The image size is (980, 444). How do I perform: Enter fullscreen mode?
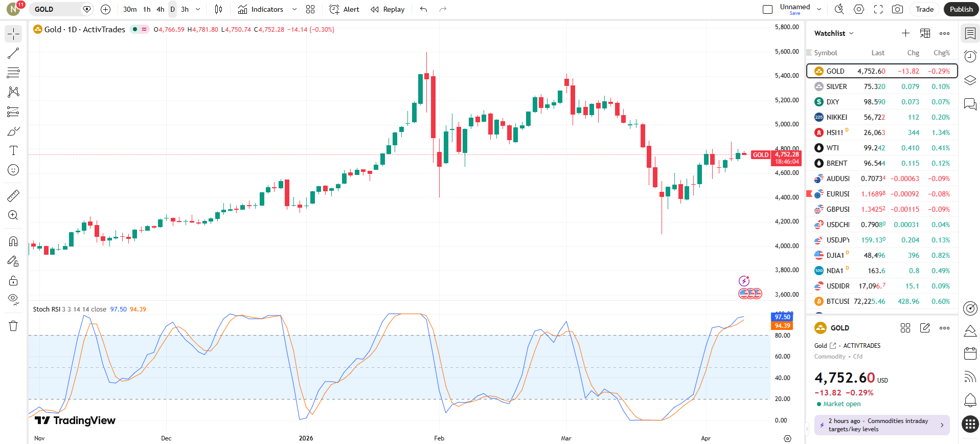(878, 9)
